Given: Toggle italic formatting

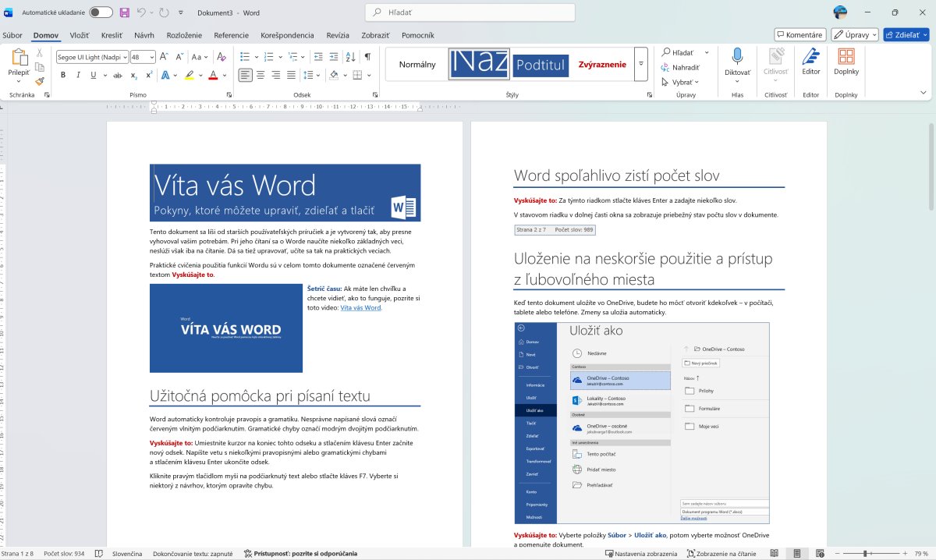Looking at the screenshot, I should point(78,75).
